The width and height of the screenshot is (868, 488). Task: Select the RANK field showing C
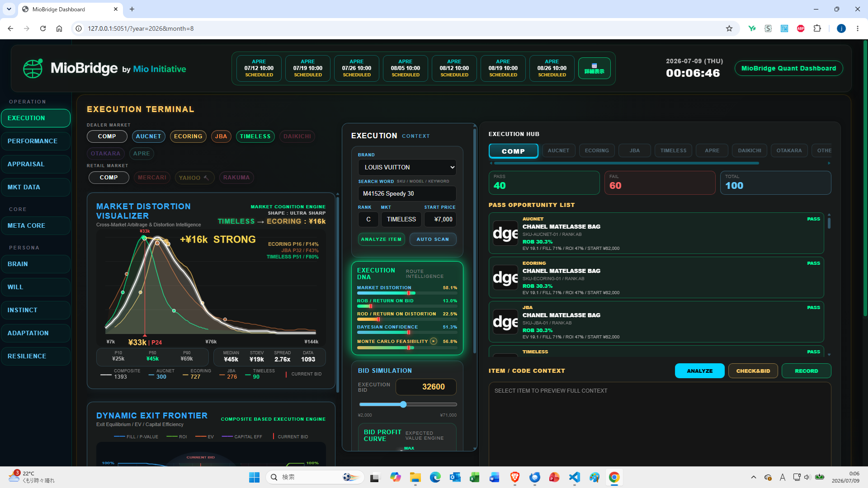(x=368, y=219)
